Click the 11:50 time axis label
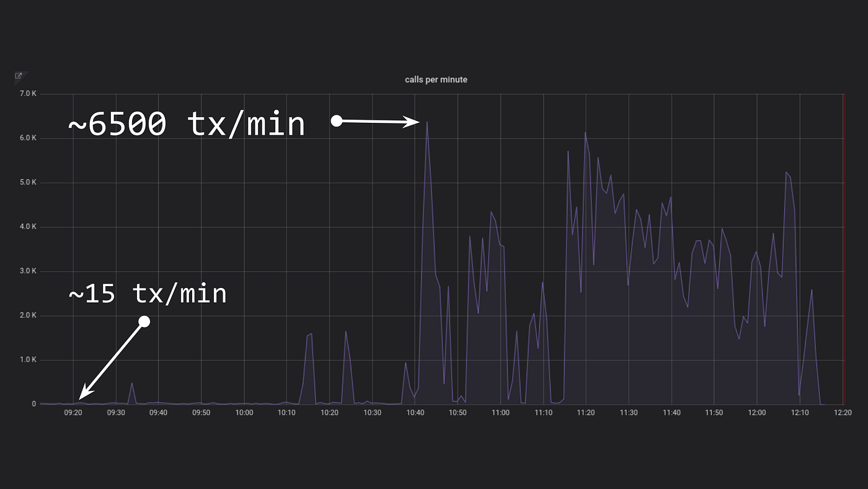The image size is (868, 489). [x=714, y=413]
